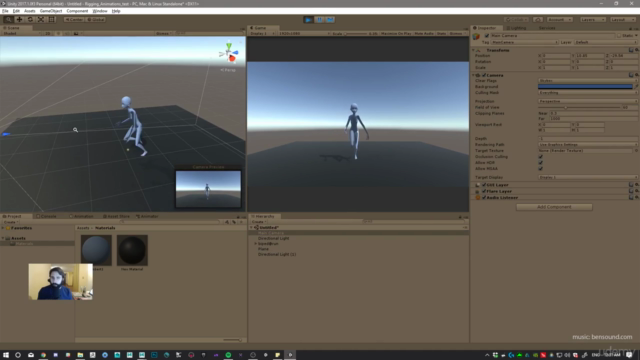Open the Layout dropdown in toolbar
The height and width of the screenshot is (360, 640).
click(623, 19)
